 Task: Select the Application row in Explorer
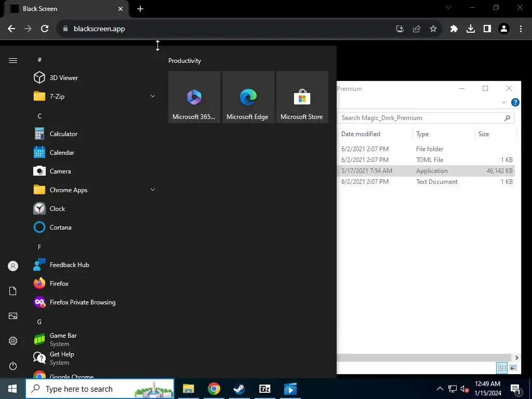point(426,170)
